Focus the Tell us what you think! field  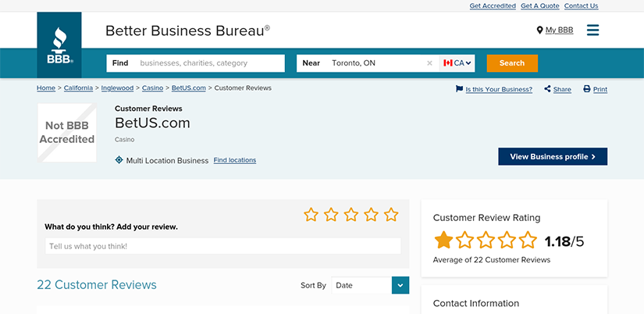tap(223, 246)
